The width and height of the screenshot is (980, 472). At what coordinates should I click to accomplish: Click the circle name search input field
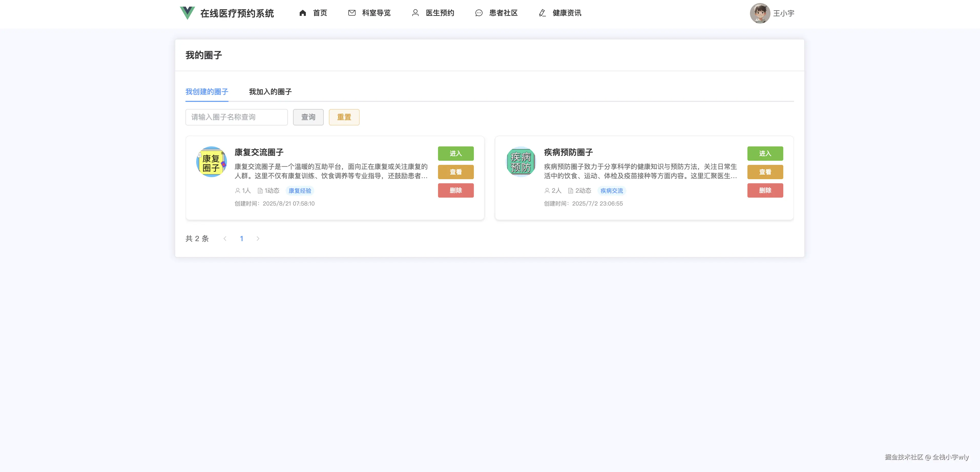pyautogui.click(x=236, y=117)
